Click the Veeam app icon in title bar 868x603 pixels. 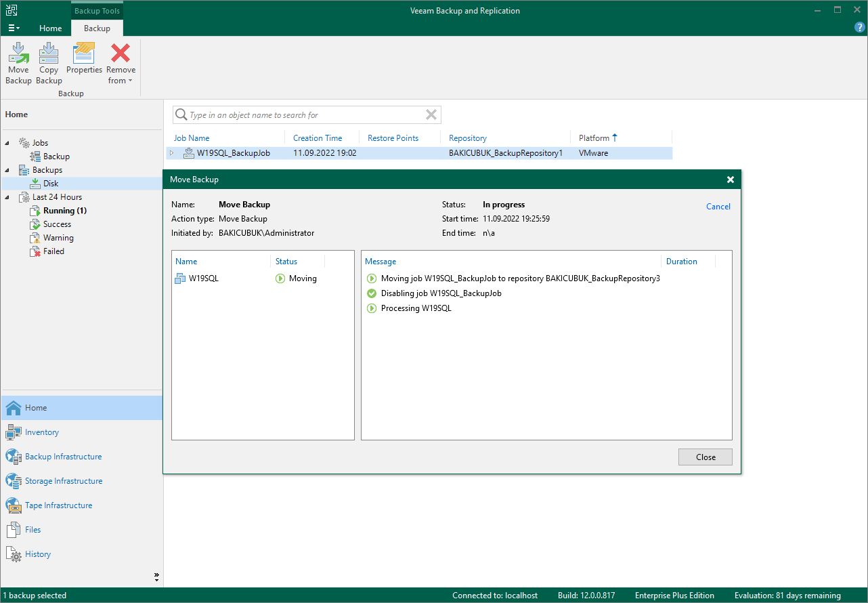(x=12, y=9)
